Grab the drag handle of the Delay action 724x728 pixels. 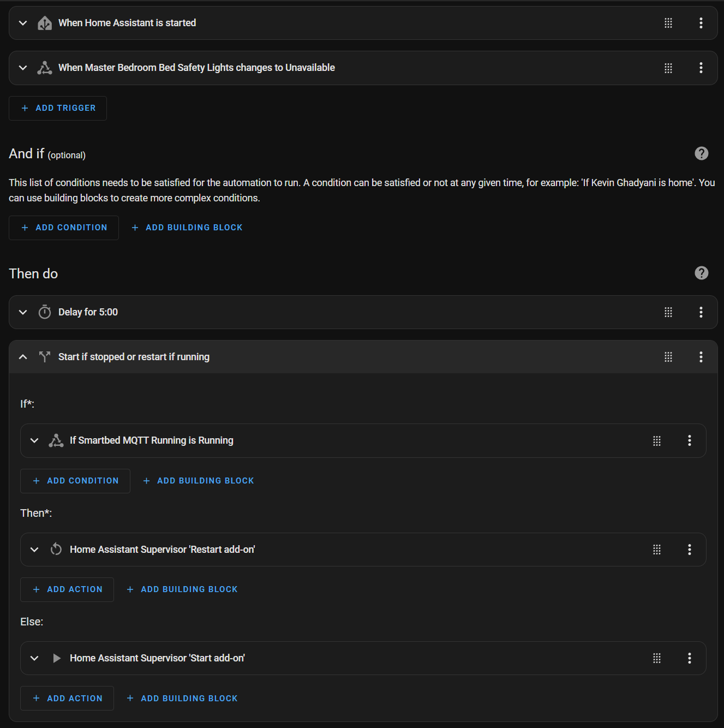668,312
